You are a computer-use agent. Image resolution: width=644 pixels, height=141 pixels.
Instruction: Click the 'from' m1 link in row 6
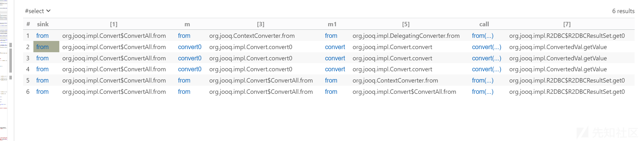pos(331,92)
